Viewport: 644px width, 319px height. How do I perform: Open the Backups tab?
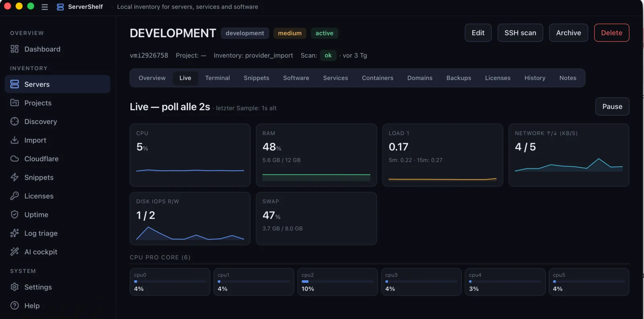point(459,78)
